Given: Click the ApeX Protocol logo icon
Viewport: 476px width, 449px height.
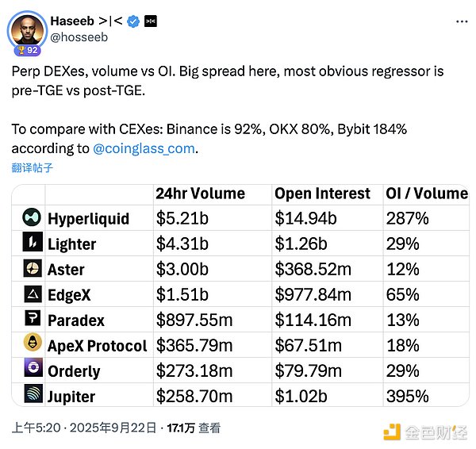Looking at the screenshot, I should 31,345.
